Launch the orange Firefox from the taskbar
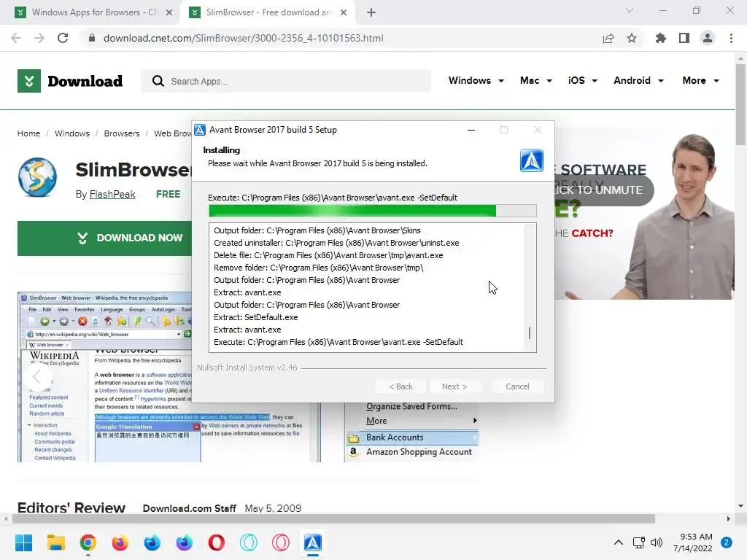This screenshot has width=747, height=560. (120, 542)
